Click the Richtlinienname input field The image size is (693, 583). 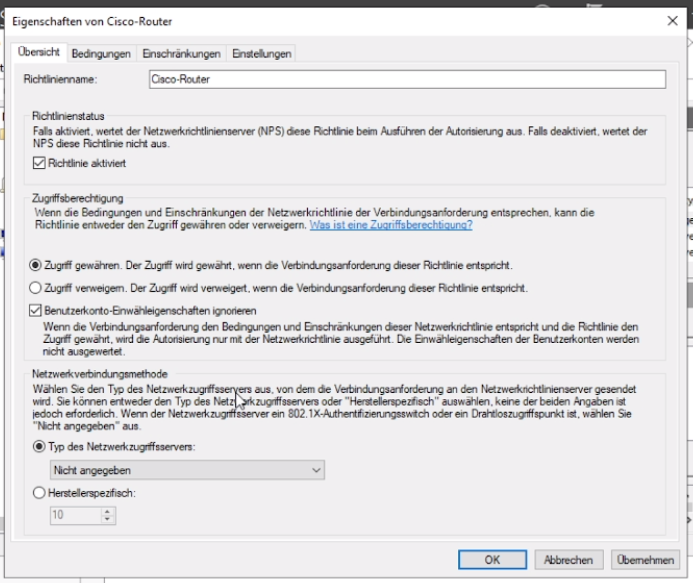tap(407, 80)
